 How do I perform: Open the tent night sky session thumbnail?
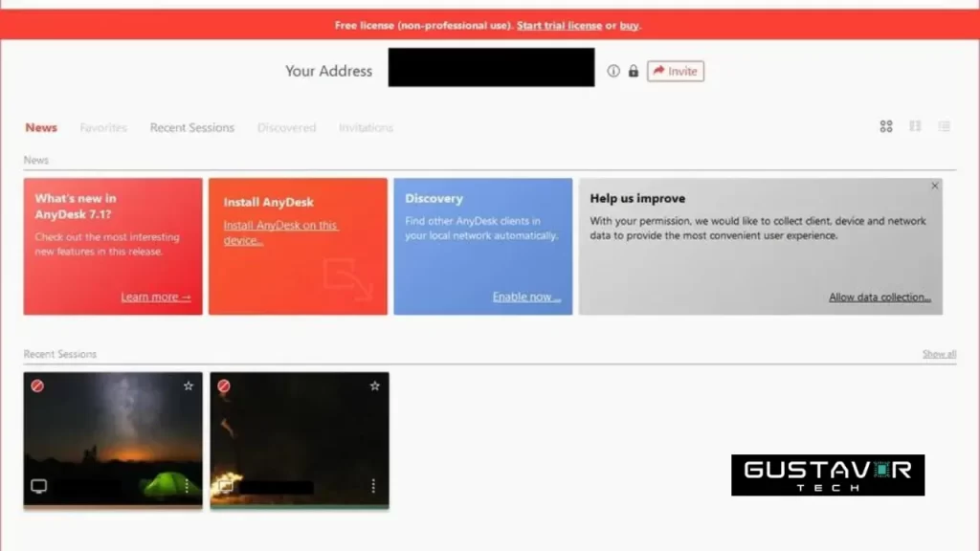pyautogui.click(x=113, y=440)
